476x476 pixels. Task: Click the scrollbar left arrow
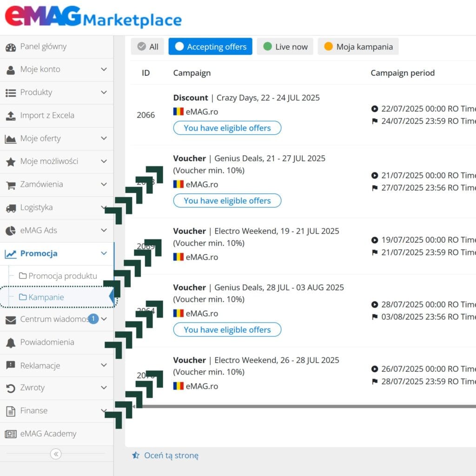point(133,406)
